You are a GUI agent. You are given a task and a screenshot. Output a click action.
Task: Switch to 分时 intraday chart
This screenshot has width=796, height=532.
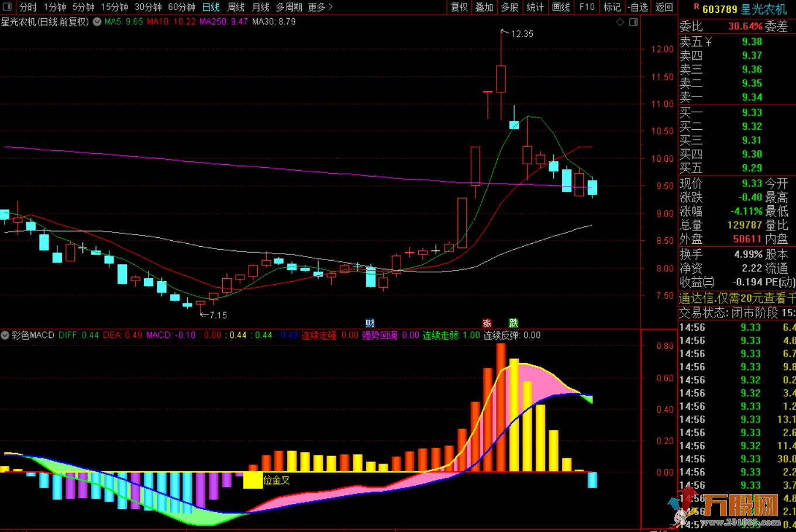coord(28,7)
